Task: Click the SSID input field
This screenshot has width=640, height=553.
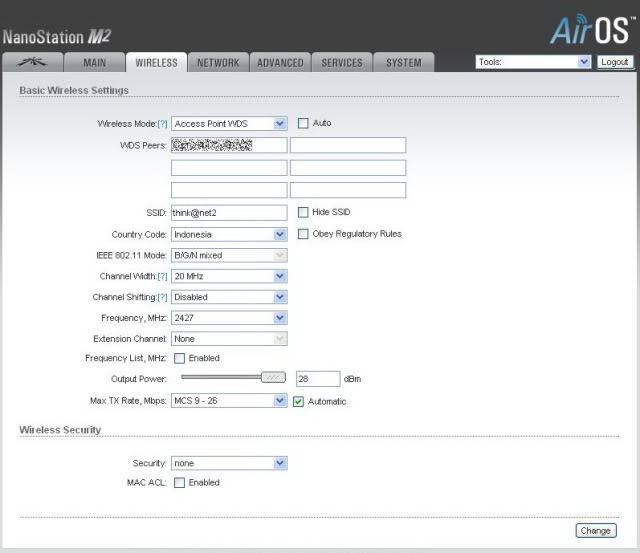Action: point(229,213)
